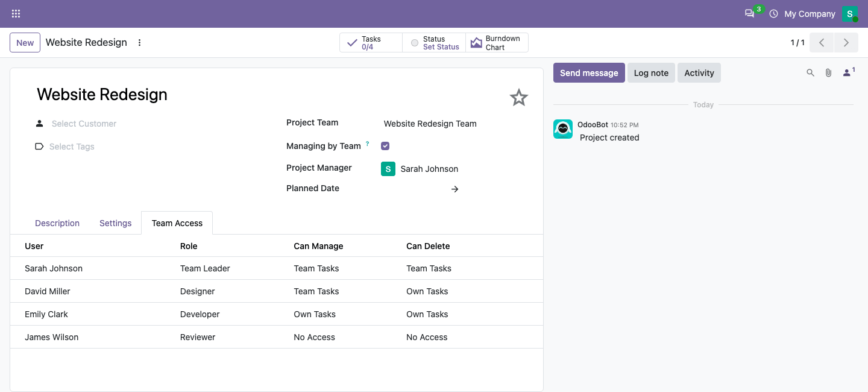868x392 pixels.
Task: Open the activities clock icon
Action: pyautogui.click(x=774, y=14)
